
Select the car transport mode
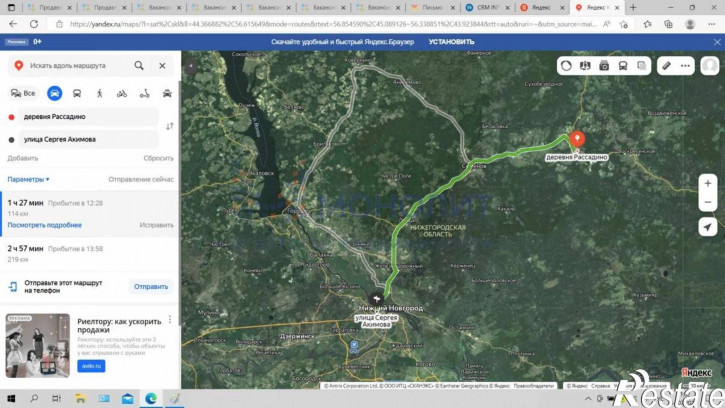[55, 93]
